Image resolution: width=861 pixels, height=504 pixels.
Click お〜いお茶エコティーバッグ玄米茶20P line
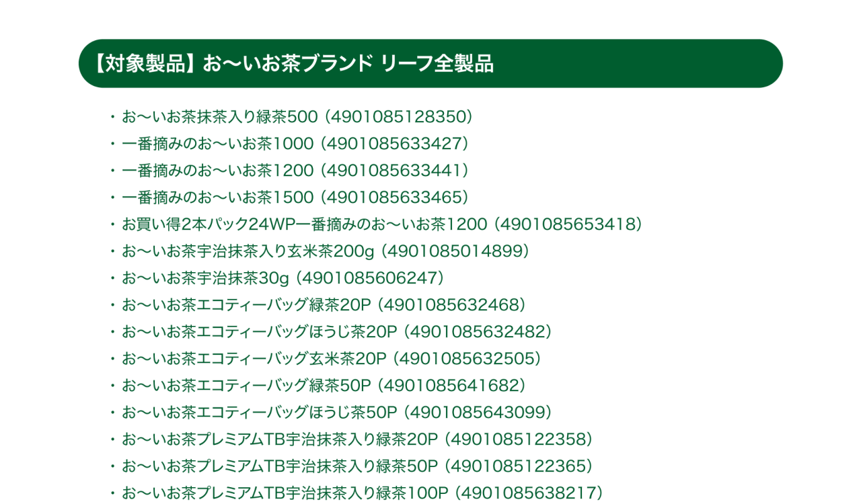pyautogui.click(x=326, y=359)
